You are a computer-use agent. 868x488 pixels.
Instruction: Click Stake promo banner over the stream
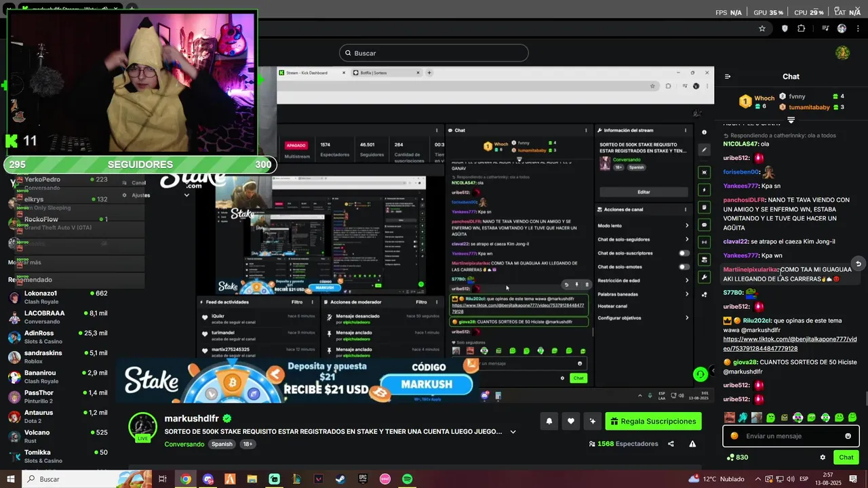click(298, 380)
